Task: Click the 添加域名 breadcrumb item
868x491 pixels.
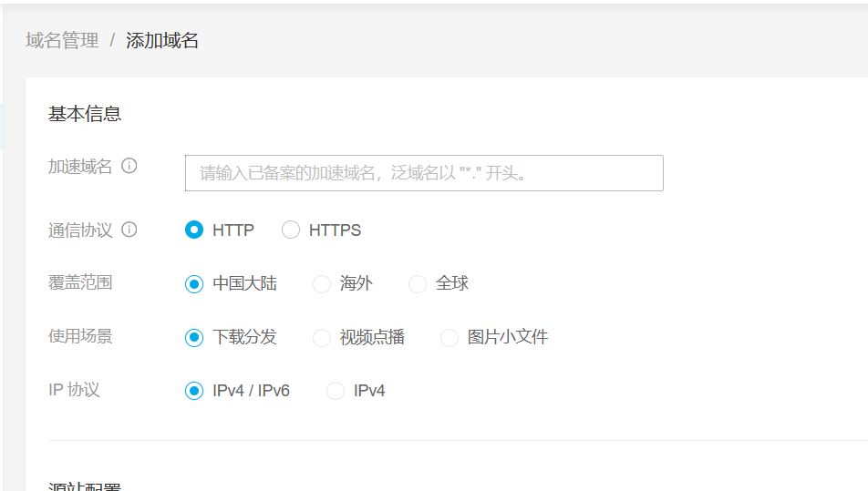Action: click(162, 40)
